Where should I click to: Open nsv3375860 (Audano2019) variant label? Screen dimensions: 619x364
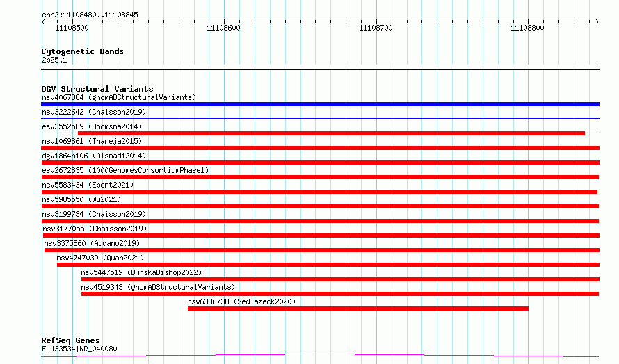click(x=92, y=243)
